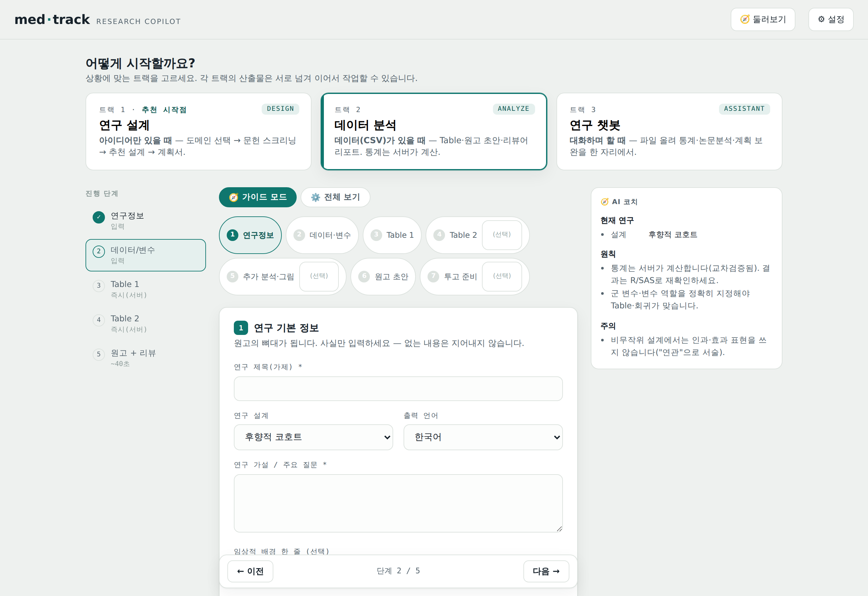868x596 pixels.
Task: Click gear icon in 전체 보기 pill
Action: point(315,197)
